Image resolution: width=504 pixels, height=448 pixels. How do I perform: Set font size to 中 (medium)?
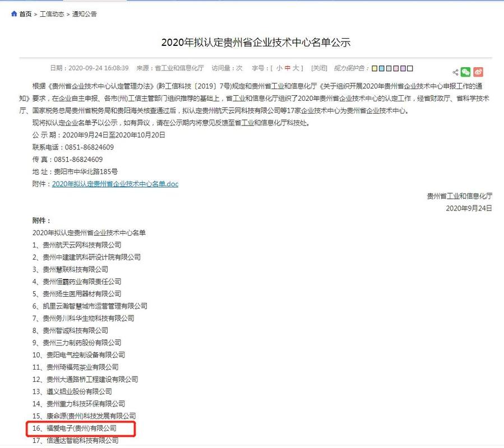pyautogui.click(x=287, y=68)
